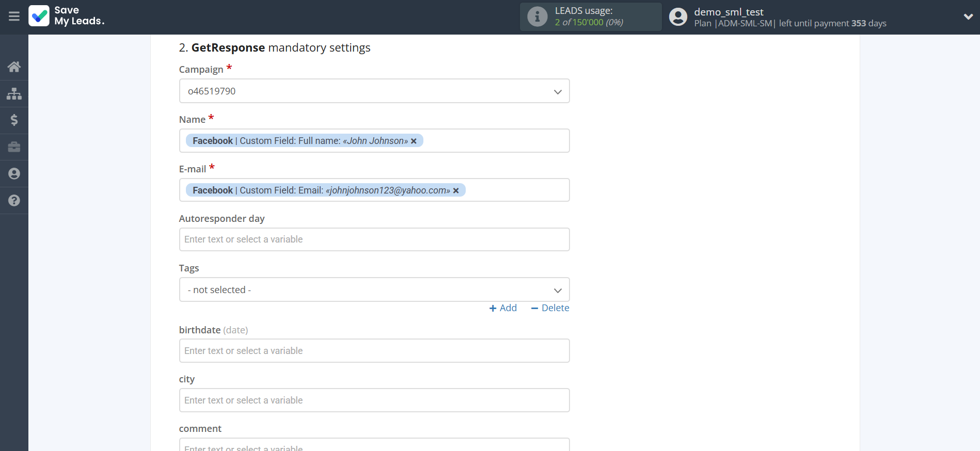Go to Home in sidebar

(x=14, y=67)
